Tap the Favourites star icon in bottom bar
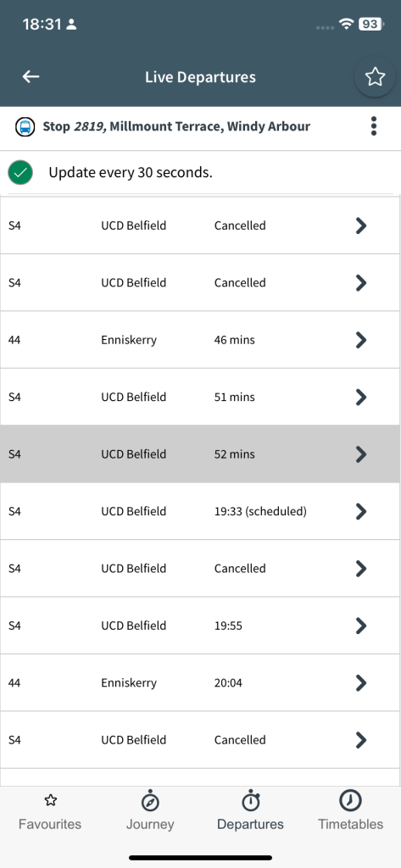Viewport: 401px width, 868px height. tap(50, 800)
